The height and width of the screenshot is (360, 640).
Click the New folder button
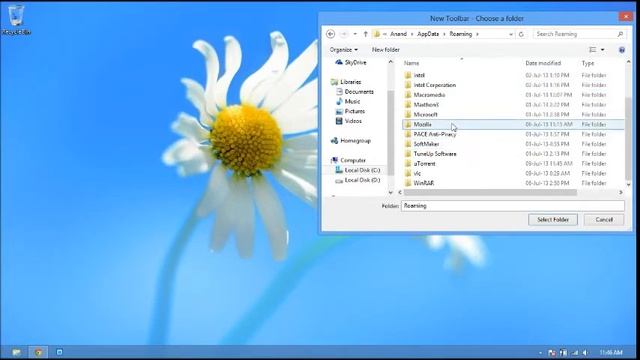[386, 50]
